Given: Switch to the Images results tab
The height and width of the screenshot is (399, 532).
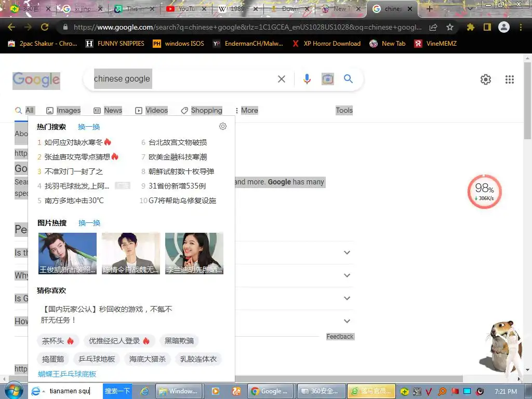Looking at the screenshot, I should (63, 110).
